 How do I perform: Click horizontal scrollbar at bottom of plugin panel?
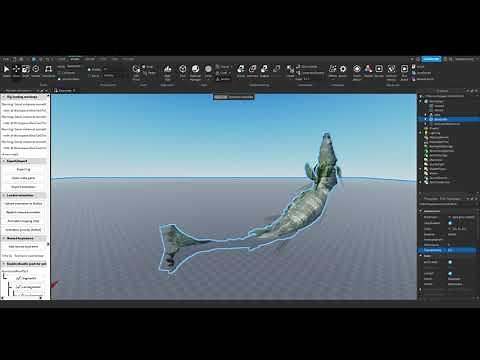(22, 298)
